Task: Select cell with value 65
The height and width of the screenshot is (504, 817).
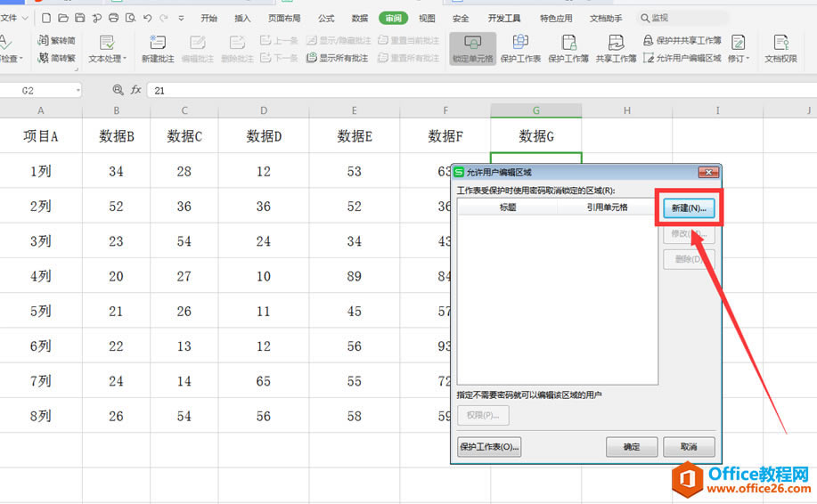Action: click(264, 381)
